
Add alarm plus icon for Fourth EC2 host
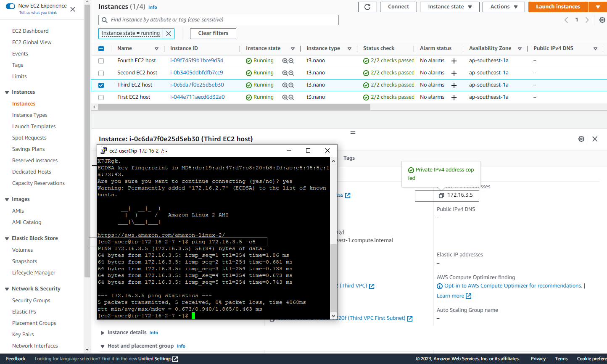click(x=454, y=61)
